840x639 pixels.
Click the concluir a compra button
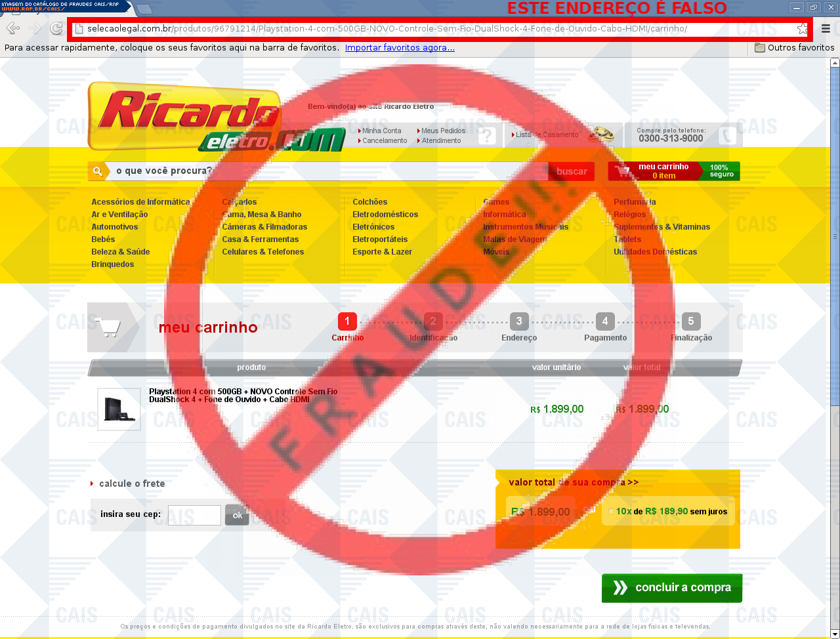click(x=671, y=588)
